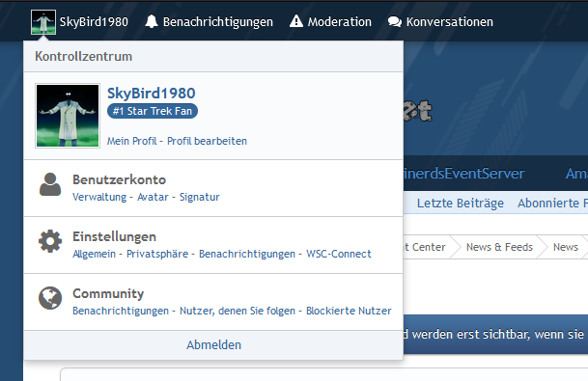
Task: Open the Benutzerkonto heading
Action: click(120, 179)
